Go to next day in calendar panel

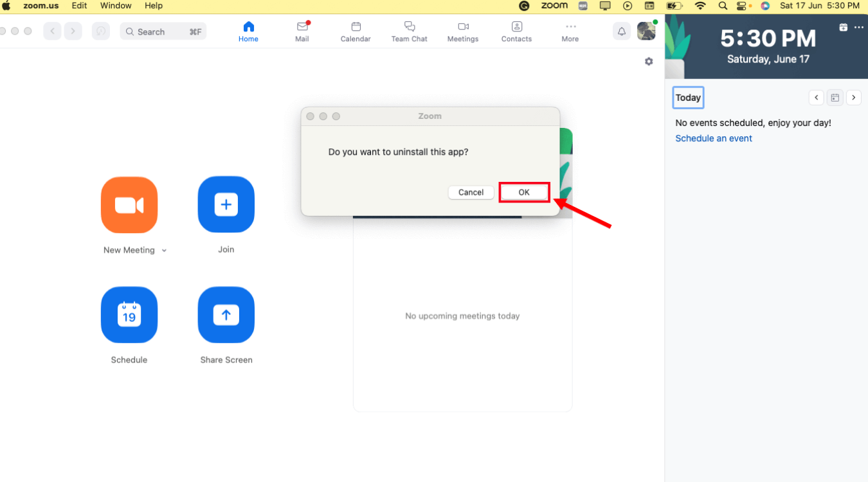tap(853, 98)
